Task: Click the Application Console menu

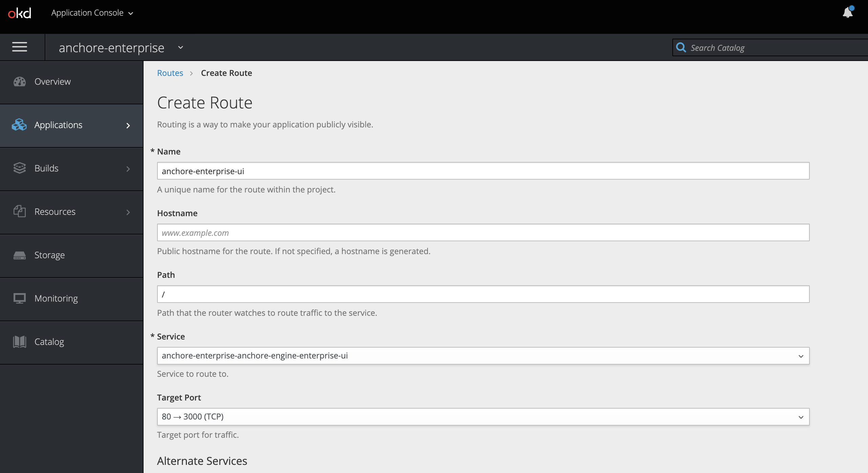Action: pyautogui.click(x=92, y=12)
